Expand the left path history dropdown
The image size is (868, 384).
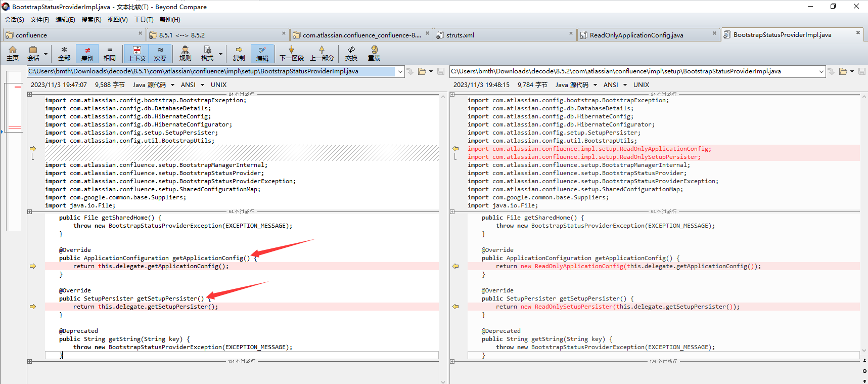tap(400, 72)
